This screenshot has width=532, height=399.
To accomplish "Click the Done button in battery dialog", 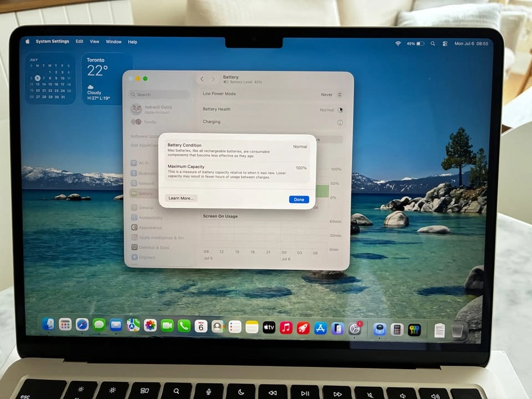I will 299,199.
